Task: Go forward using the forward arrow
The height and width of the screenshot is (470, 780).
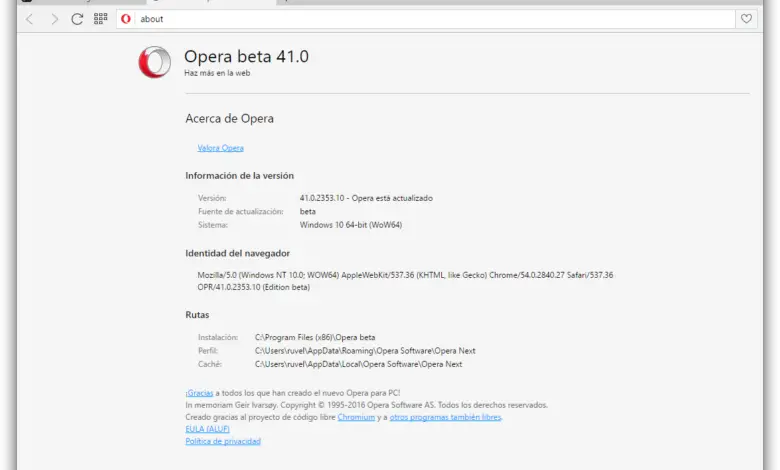Action: 54,19
